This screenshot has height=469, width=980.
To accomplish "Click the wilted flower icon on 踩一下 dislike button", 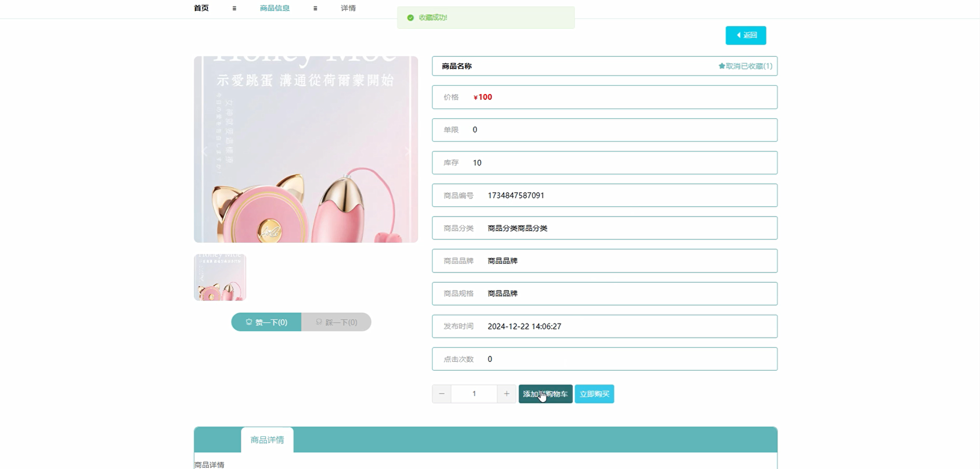I will point(319,322).
